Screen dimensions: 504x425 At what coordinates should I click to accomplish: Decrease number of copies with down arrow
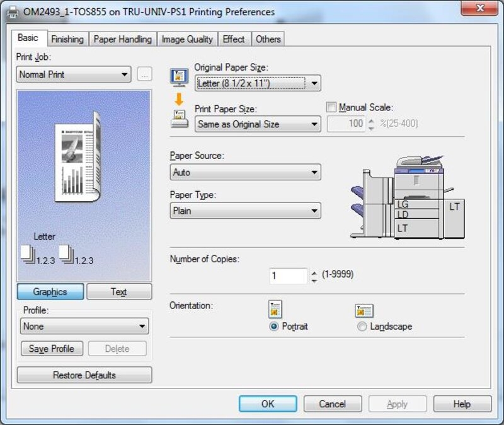tap(314, 281)
